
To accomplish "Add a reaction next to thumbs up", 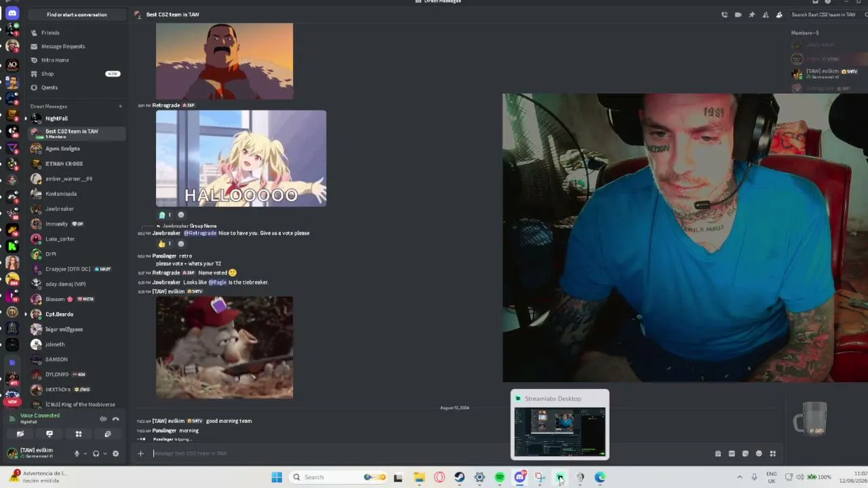I will (x=180, y=243).
